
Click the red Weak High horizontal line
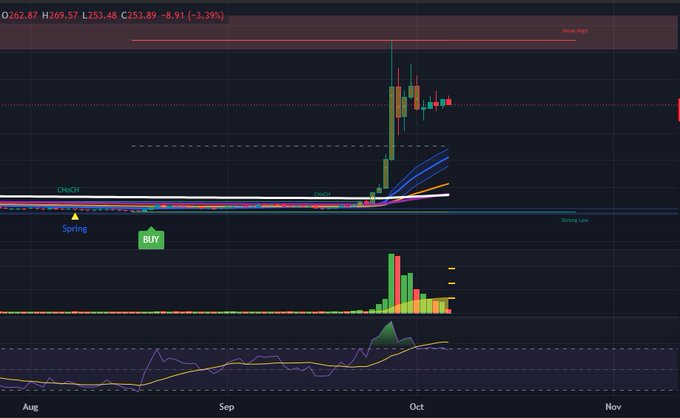pos(353,40)
